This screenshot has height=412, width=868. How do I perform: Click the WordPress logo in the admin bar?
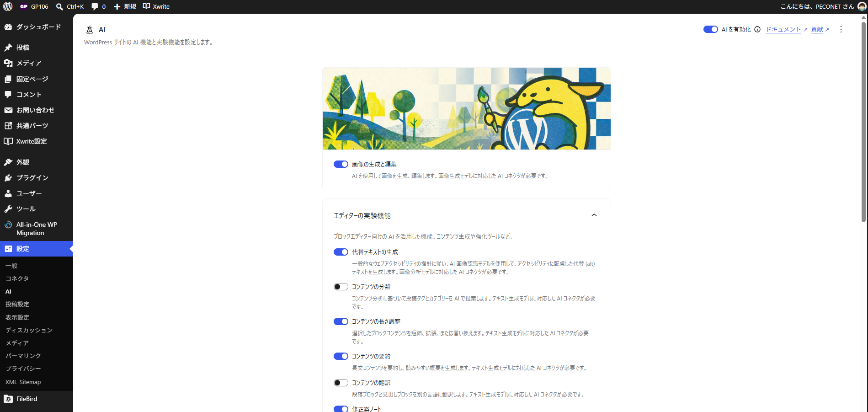[8, 6]
